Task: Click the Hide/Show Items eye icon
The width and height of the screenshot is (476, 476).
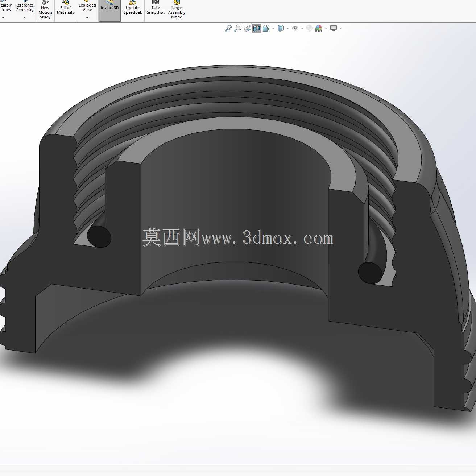Action: (x=295, y=28)
